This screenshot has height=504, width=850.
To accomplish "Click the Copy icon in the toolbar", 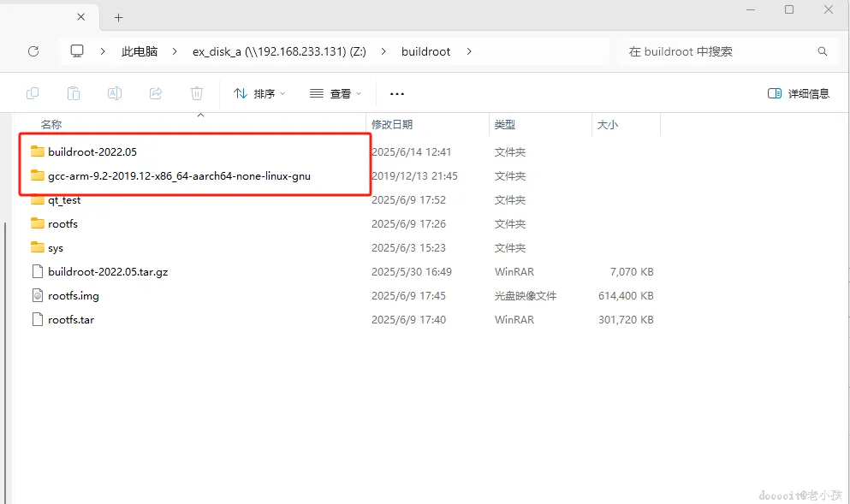I will (32, 93).
